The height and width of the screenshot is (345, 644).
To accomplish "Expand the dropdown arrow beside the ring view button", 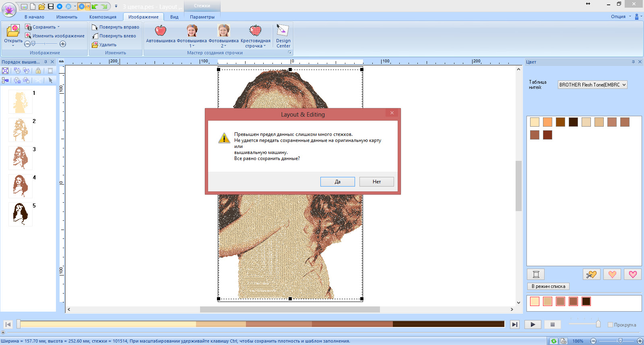I will click(x=88, y=6).
